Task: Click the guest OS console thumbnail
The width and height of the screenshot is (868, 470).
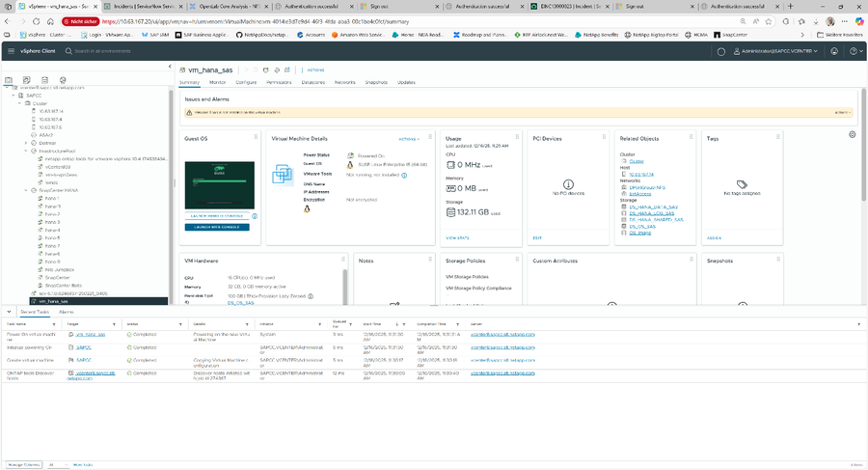Action: coord(220,185)
